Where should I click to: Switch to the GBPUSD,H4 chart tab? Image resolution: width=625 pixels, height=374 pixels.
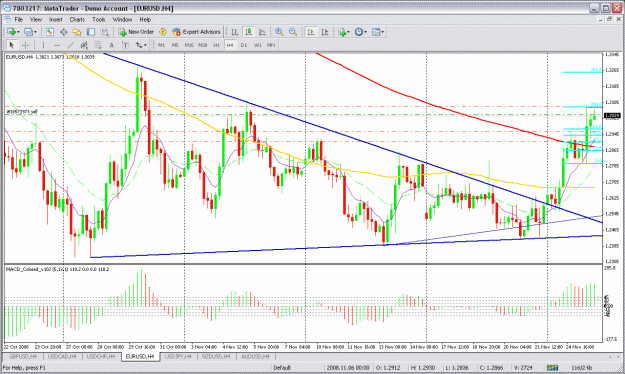[24, 356]
